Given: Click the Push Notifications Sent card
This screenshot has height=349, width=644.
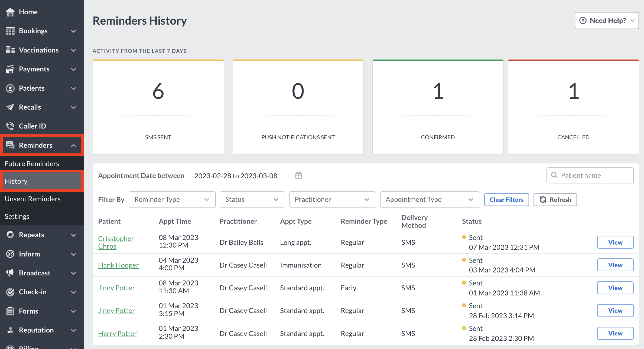Looking at the screenshot, I should pyautogui.click(x=298, y=107).
